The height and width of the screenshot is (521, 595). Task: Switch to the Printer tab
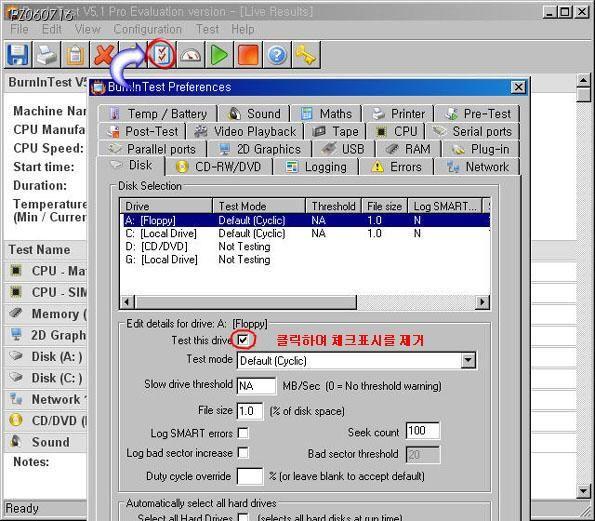[398, 113]
